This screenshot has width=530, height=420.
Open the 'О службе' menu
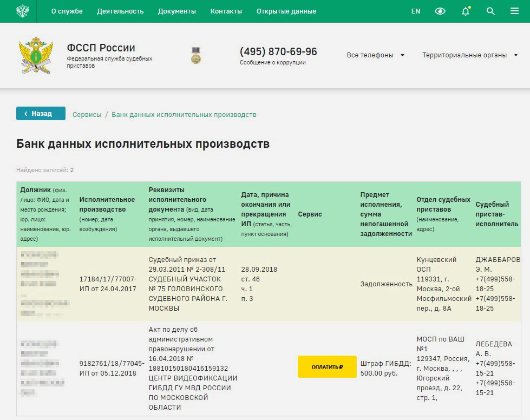67,11
